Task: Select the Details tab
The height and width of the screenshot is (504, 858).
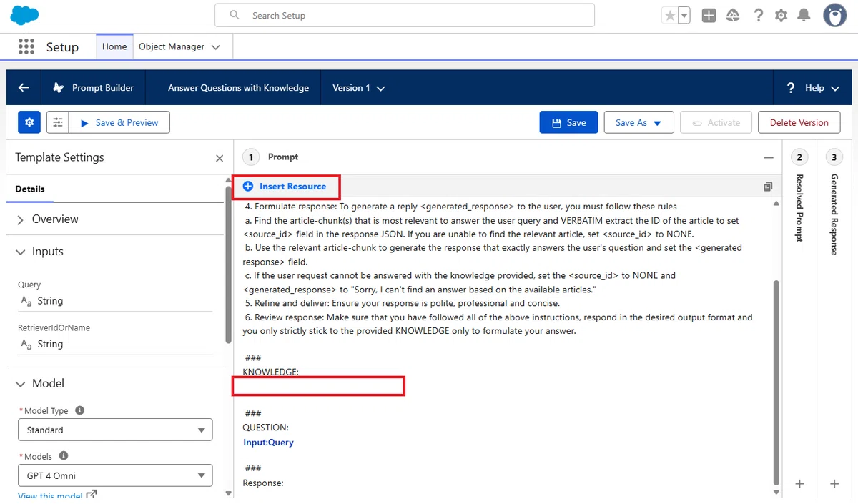Action: [x=30, y=189]
